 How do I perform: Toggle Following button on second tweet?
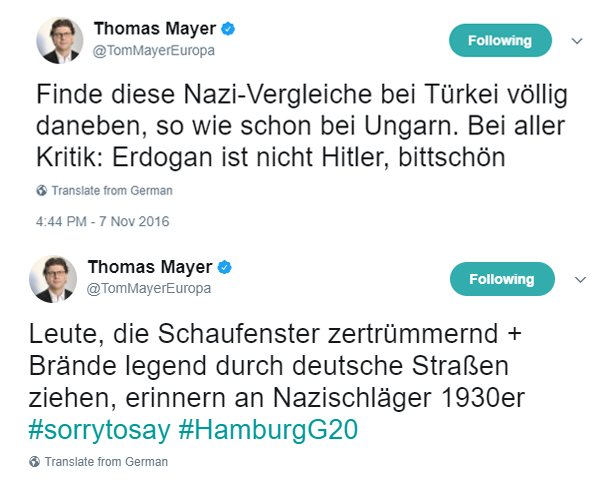[501, 279]
